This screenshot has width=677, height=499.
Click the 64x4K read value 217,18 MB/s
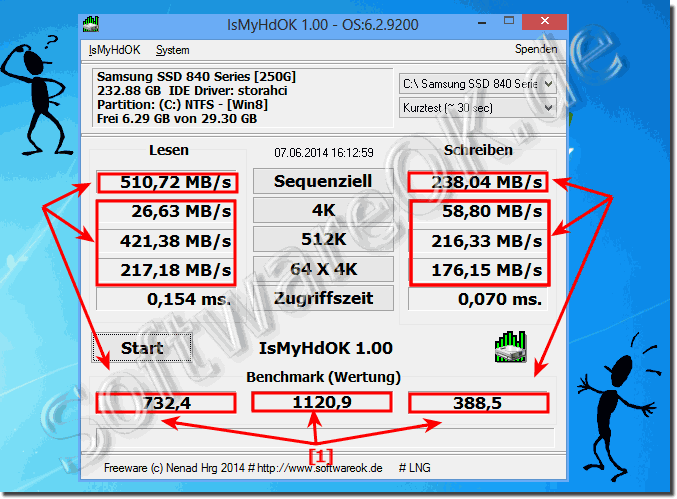167,270
